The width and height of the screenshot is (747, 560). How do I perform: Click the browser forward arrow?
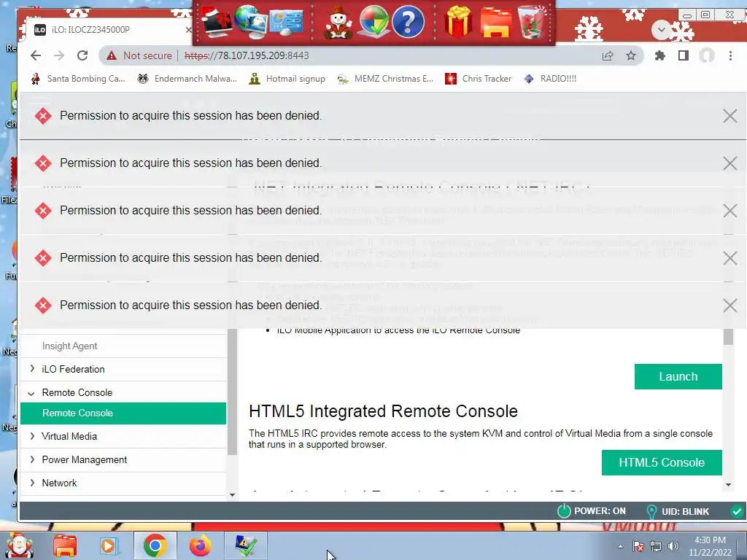point(59,55)
